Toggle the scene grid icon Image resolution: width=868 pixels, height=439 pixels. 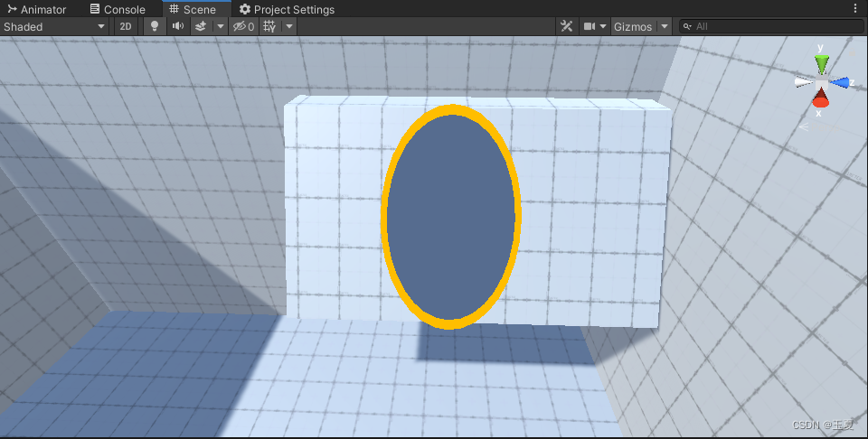pyautogui.click(x=269, y=26)
